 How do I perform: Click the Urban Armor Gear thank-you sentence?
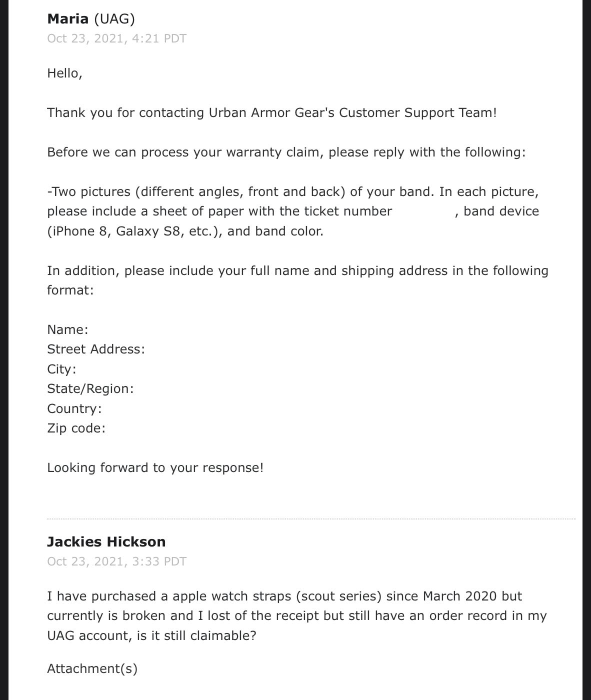pos(272,113)
